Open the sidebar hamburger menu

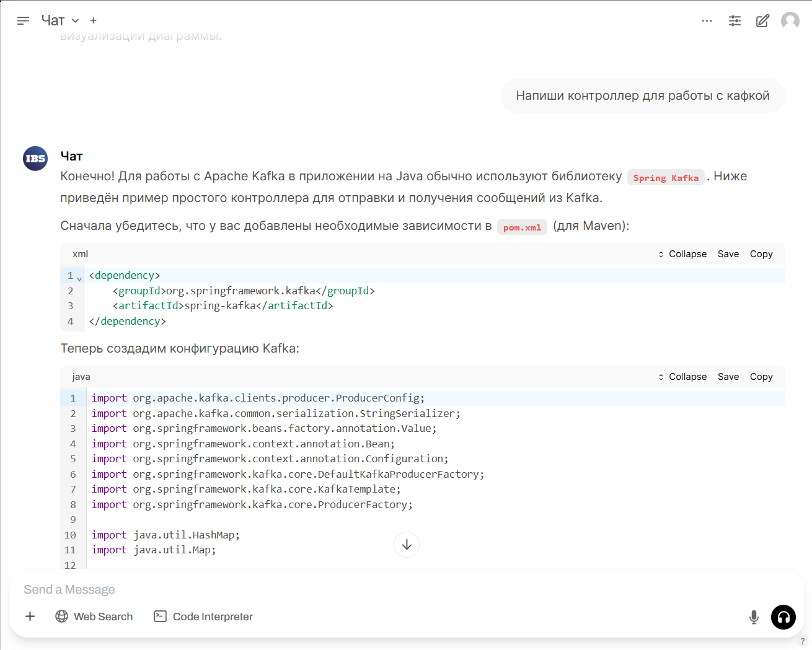click(23, 20)
